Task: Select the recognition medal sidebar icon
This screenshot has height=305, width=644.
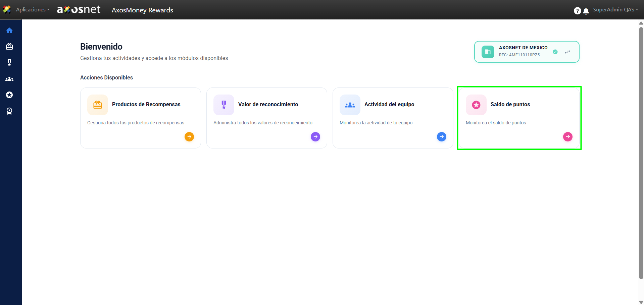Action: pyautogui.click(x=9, y=63)
